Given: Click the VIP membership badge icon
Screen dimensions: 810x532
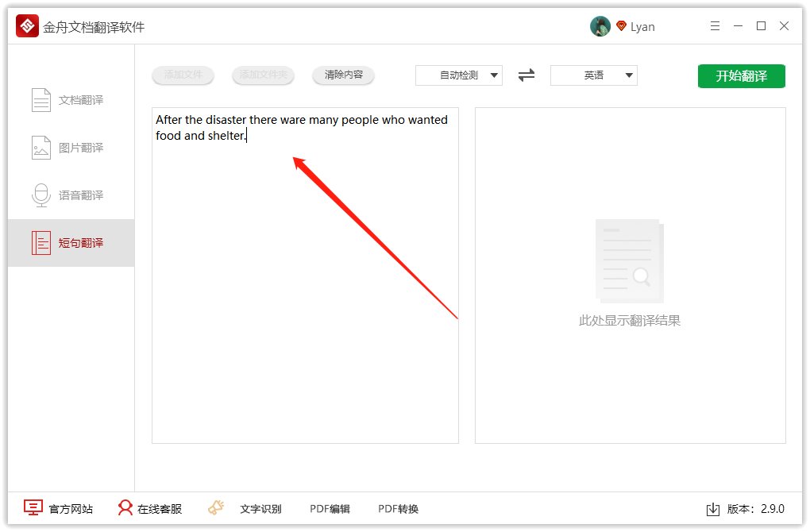Looking at the screenshot, I should pos(621,25).
